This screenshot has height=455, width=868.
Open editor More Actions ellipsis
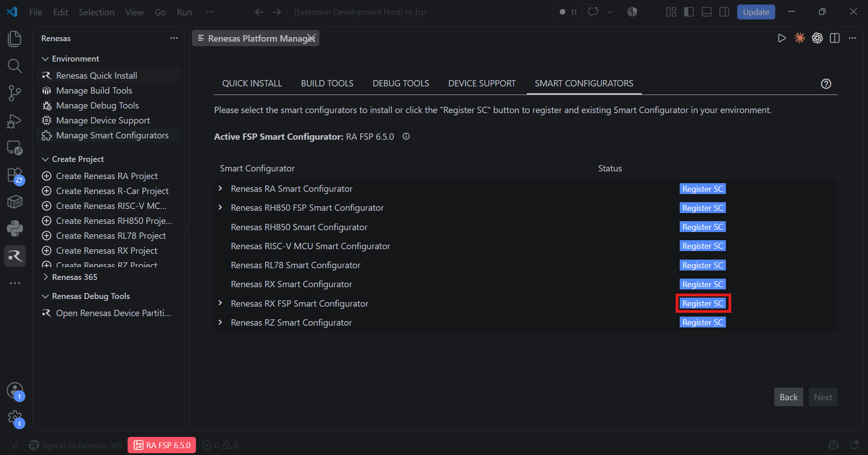click(853, 38)
